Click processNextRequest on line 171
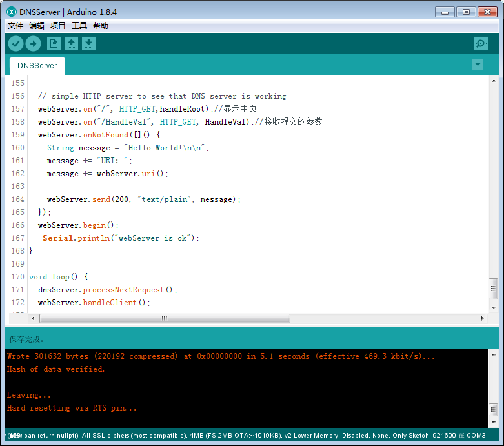Image resolution: width=504 pixels, height=446 pixels. coord(123,290)
